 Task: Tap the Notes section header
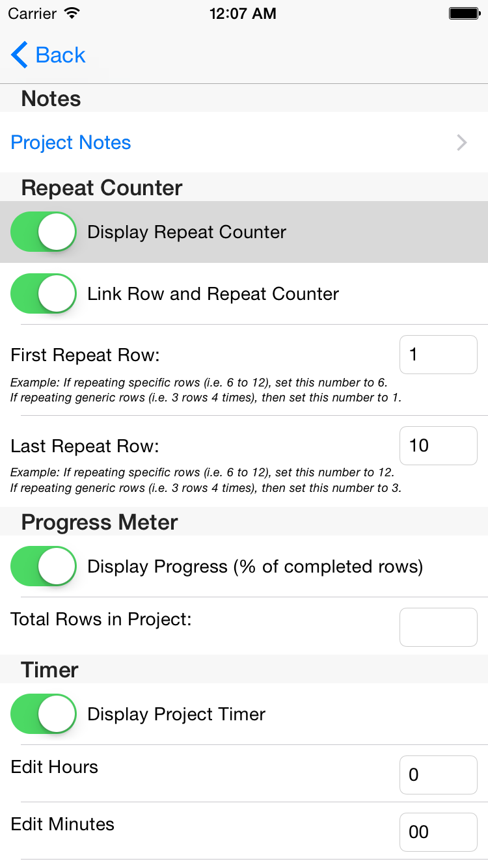[x=51, y=99]
